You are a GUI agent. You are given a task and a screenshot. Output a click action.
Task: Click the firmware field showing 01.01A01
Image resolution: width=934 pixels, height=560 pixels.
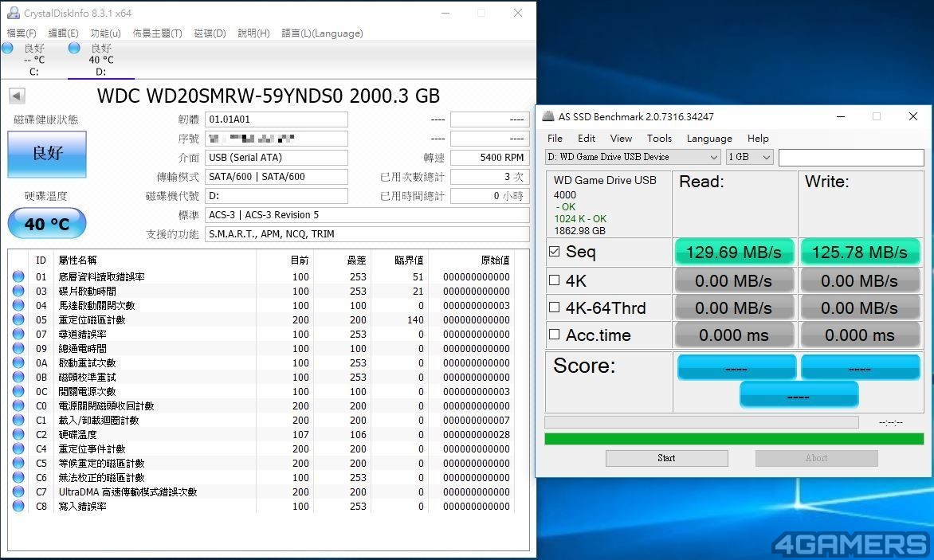click(277, 119)
